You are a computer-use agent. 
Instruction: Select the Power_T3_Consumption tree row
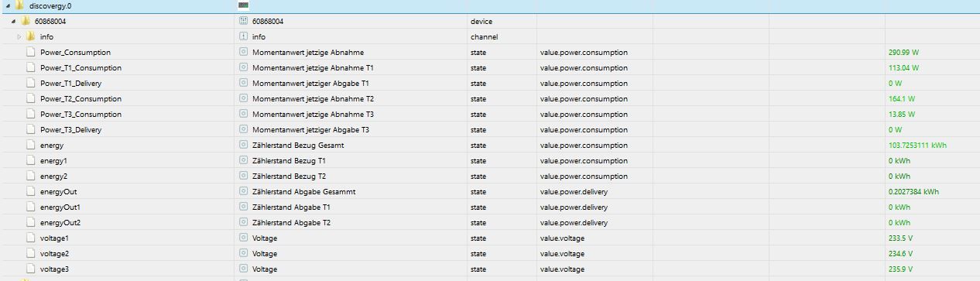tap(490, 114)
